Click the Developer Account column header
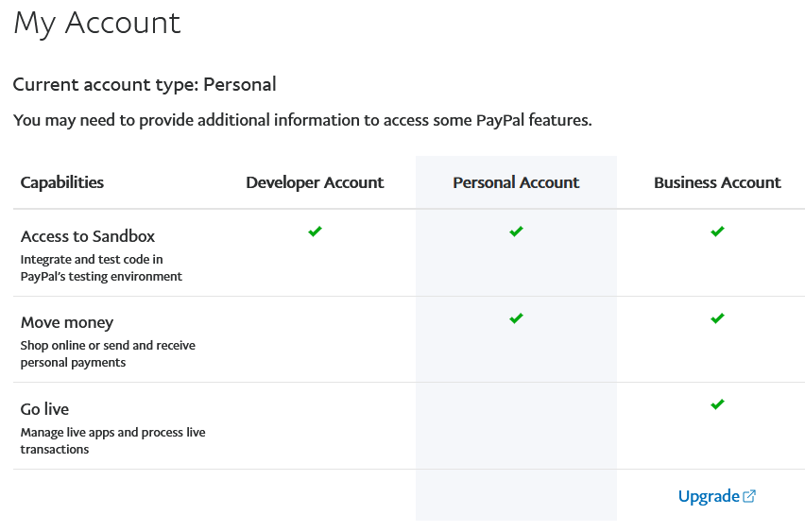Viewport: 805px width, 532px height. click(315, 182)
